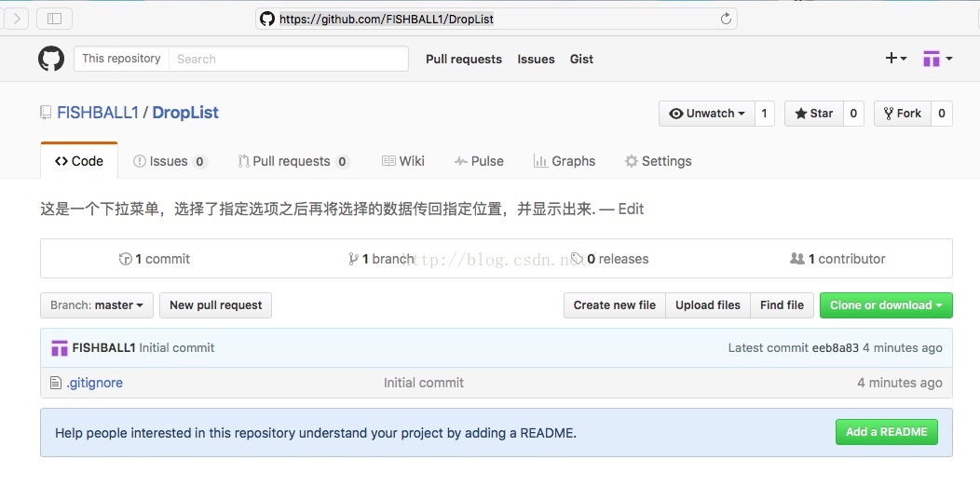
Task: Star the DropList repository
Action: coord(814,114)
